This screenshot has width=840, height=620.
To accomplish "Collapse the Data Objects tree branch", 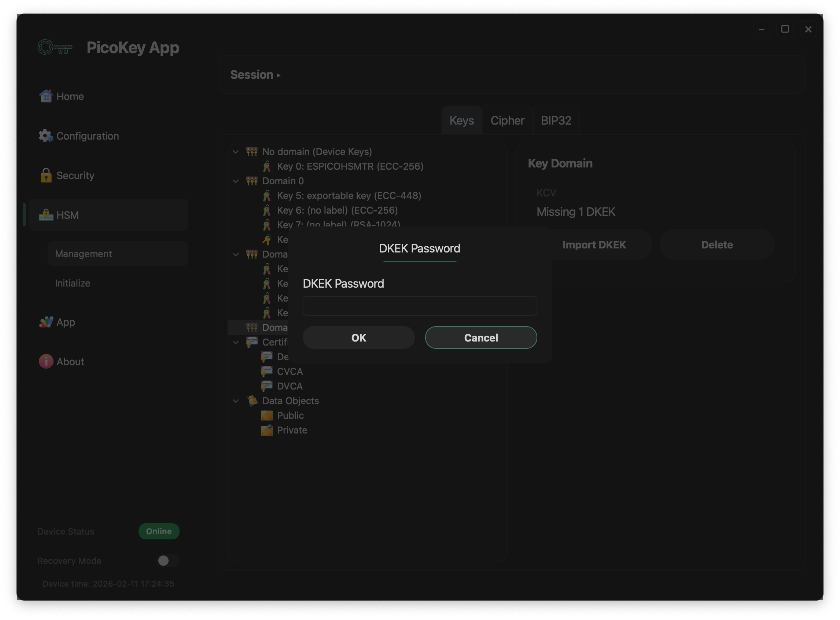I will pos(236,401).
